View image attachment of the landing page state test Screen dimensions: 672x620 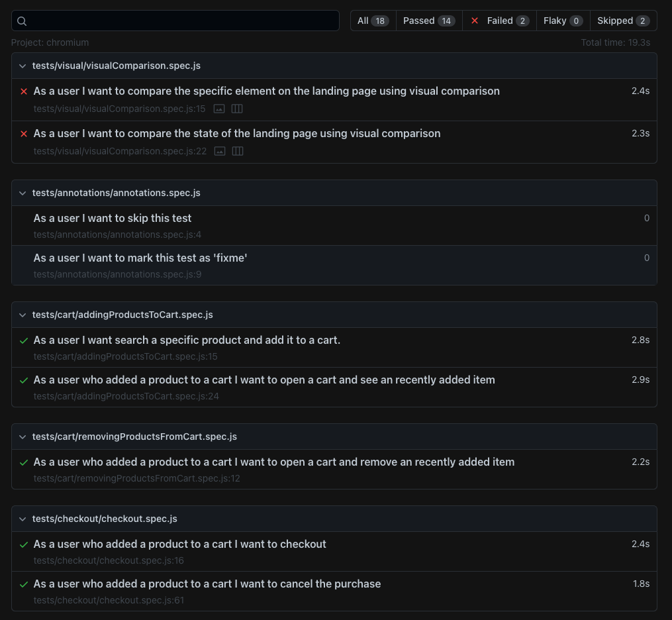[220, 151]
